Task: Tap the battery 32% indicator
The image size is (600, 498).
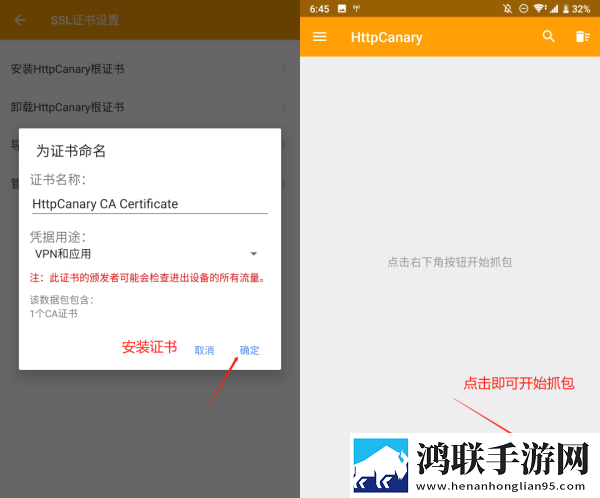Action: [576, 9]
